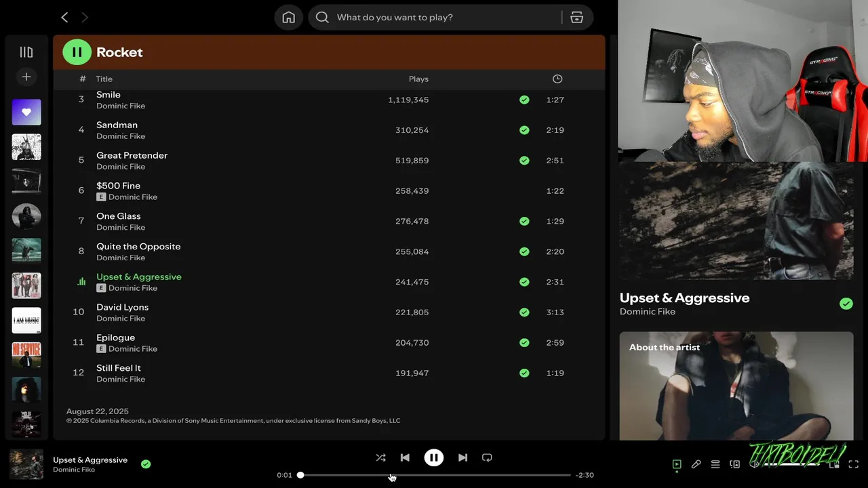Open the Browse icon in search bar
This screenshot has width=868, height=488.
577,18
